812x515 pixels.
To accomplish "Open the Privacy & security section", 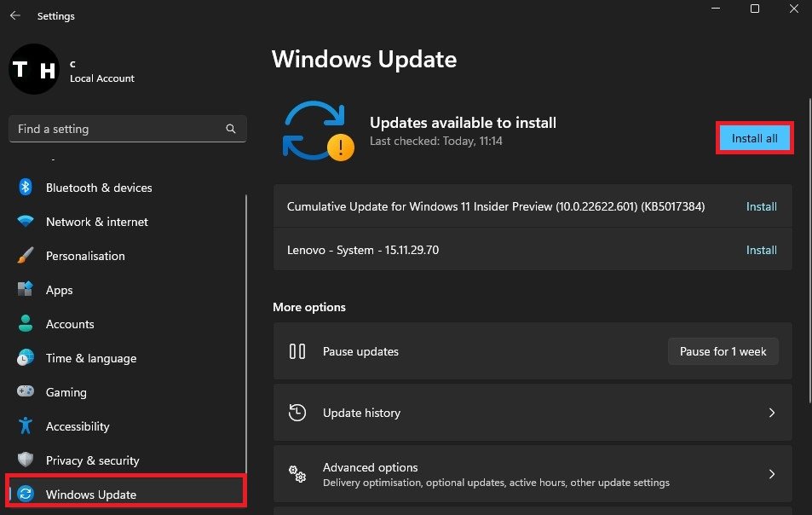I will (92, 460).
